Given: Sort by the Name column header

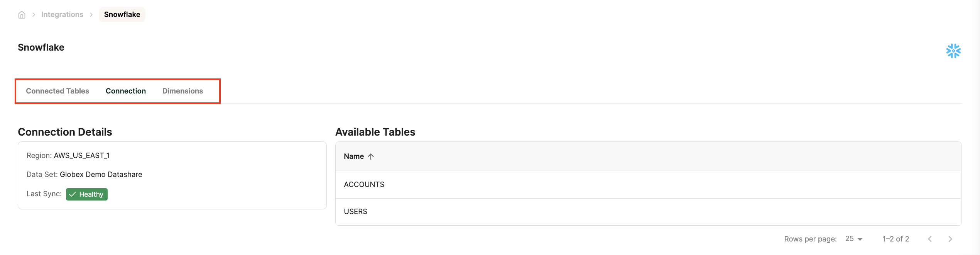Looking at the screenshot, I should pos(354,156).
